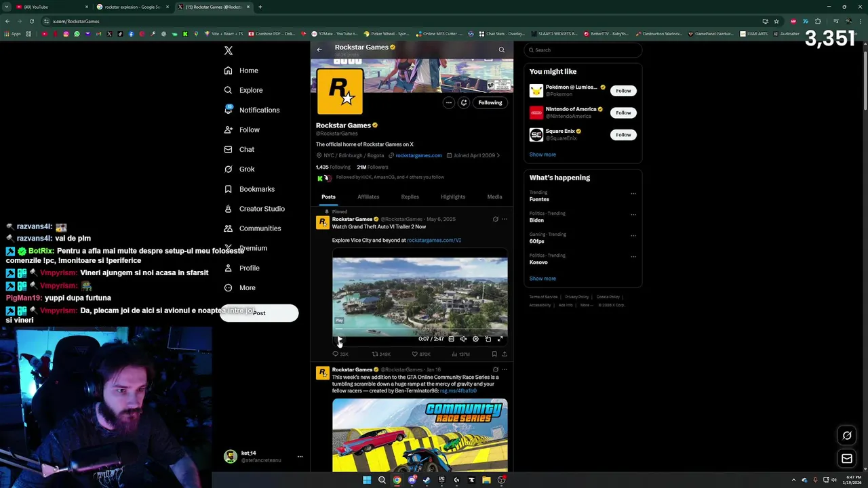Click the Following button on profile
868x488 pixels.
tap(490, 102)
